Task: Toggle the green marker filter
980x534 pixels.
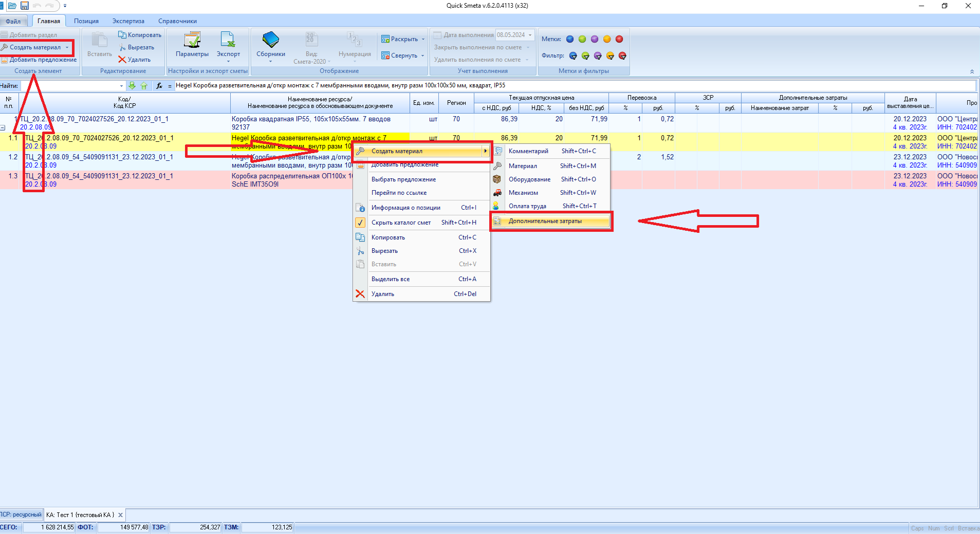Action: (585, 56)
